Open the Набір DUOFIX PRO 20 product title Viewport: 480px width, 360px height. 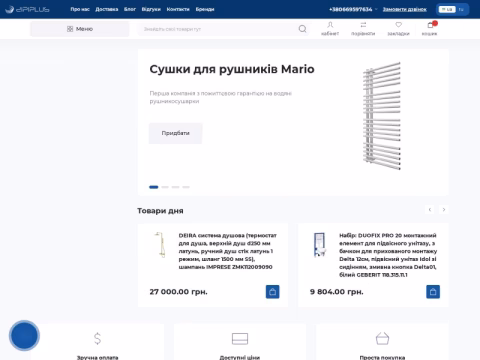click(388, 255)
